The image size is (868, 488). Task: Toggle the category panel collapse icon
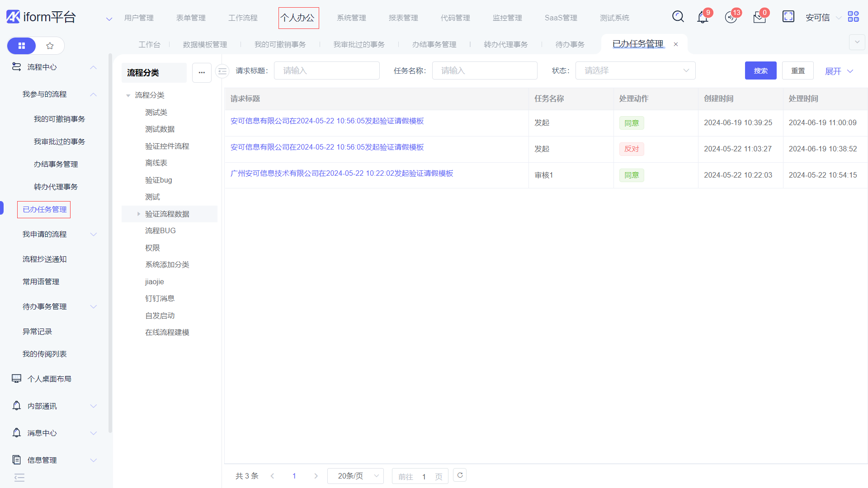[222, 71]
